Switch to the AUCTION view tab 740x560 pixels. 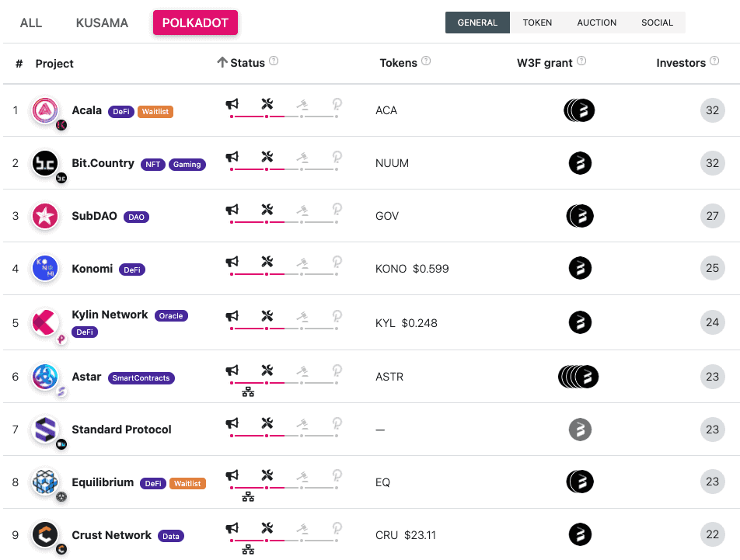597,23
